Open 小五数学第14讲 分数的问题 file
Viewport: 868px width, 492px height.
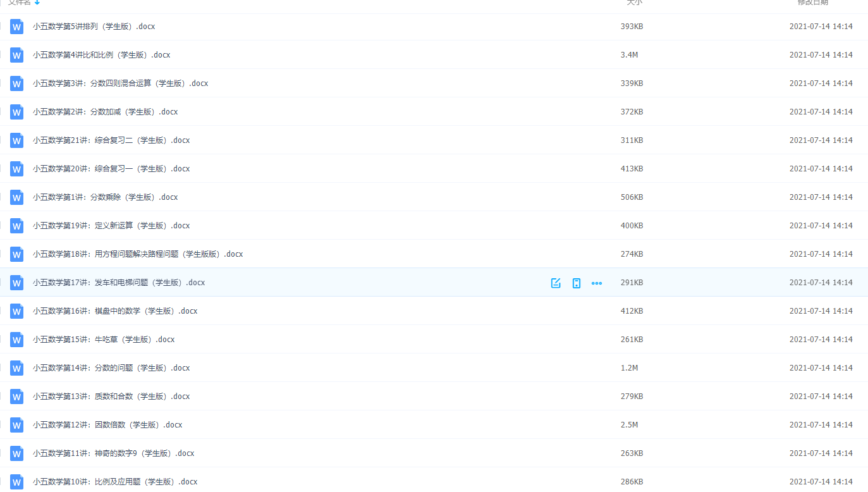coord(111,368)
